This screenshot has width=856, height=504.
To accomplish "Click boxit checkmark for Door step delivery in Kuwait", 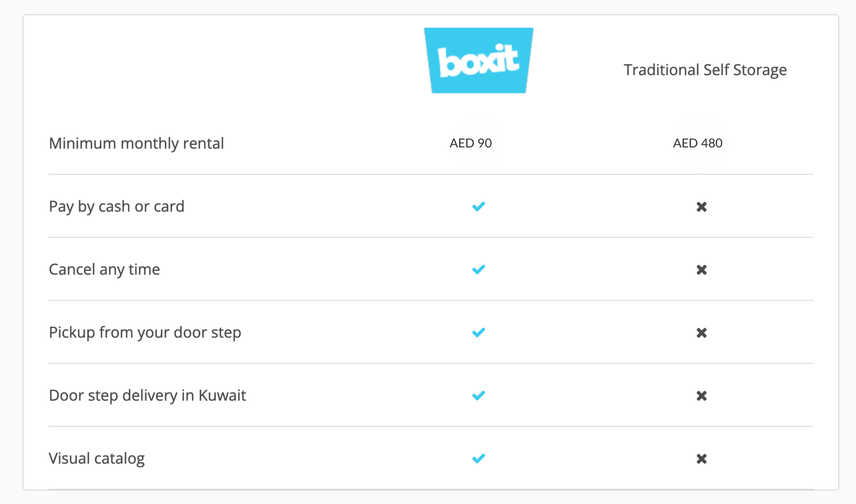I will click(x=479, y=395).
